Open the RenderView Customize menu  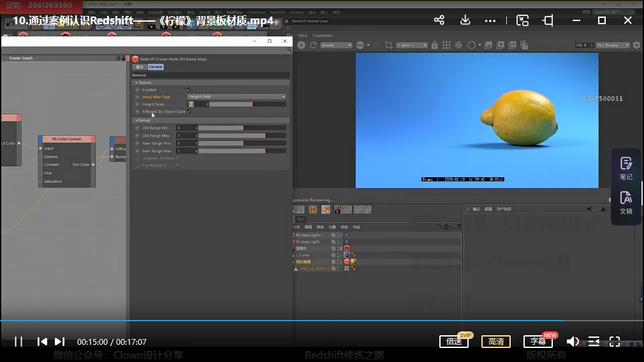point(323,35)
